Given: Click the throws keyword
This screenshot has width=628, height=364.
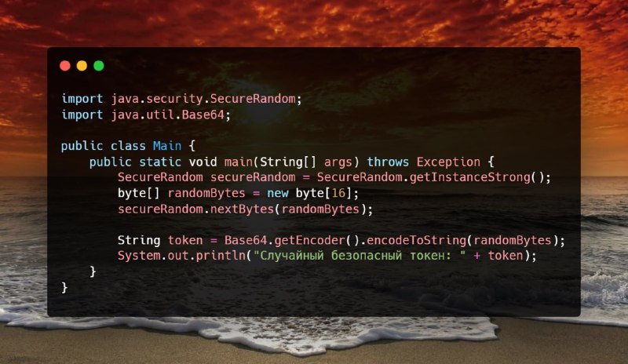Looking at the screenshot, I should (x=388, y=162).
